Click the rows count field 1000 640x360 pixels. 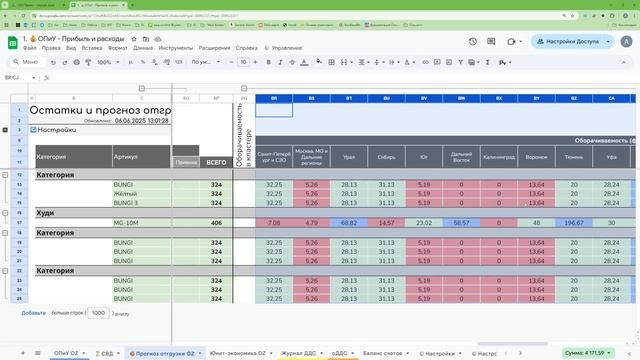(x=98, y=313)
